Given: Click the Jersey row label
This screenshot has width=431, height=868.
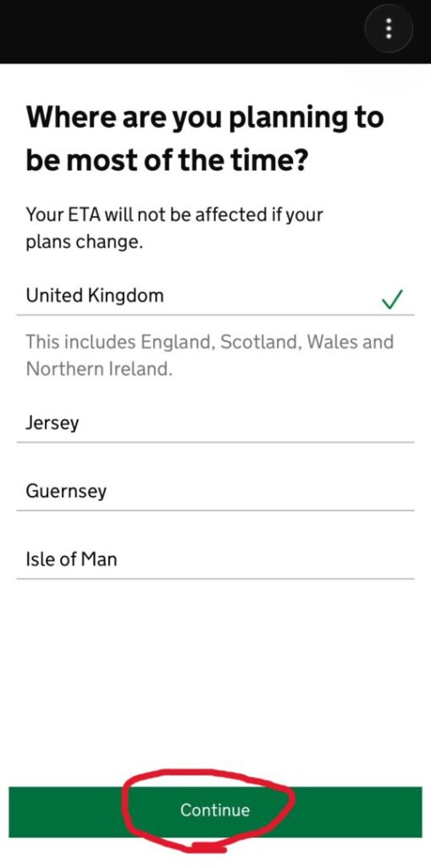Looking at the screenshot, I should point(52,424).
